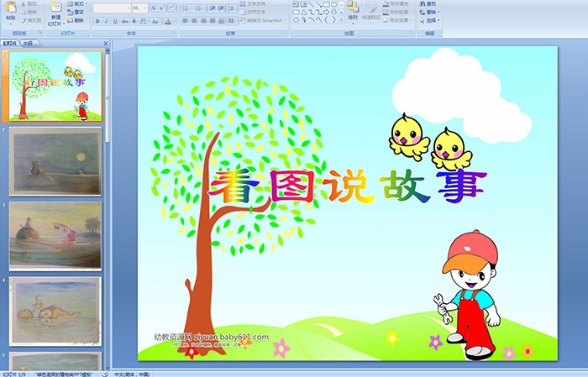588x377 pixels.
Task: Open the Shape Effects (形状效果) menu
Action: click(x=397, y=20)
